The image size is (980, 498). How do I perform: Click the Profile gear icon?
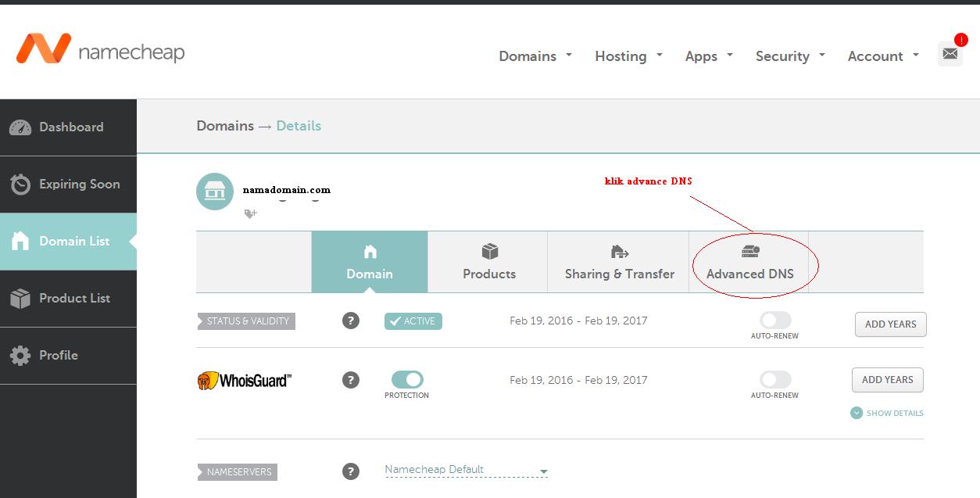tap(20, 356)
